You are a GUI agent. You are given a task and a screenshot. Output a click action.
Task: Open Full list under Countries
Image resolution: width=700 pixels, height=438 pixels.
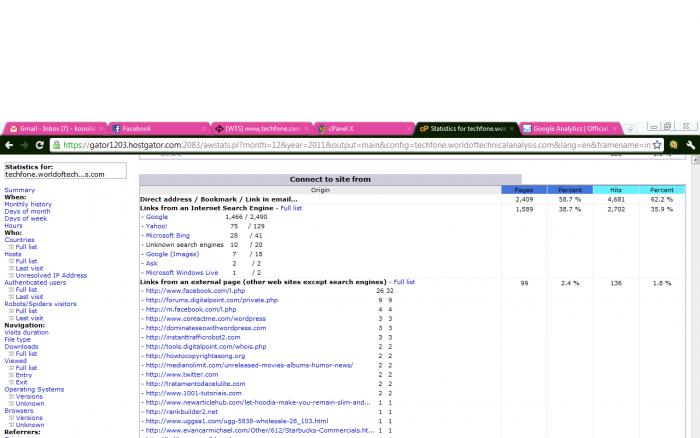click(x=26, y=247)
